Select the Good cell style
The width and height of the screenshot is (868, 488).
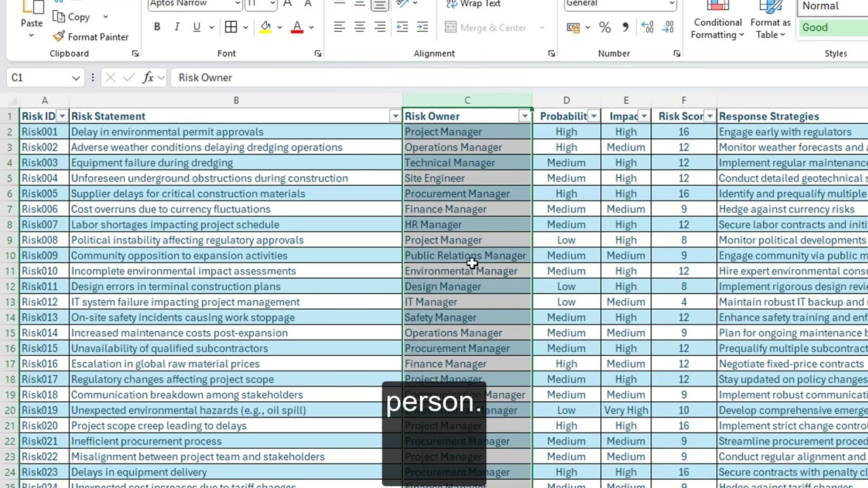pos(833,28)
